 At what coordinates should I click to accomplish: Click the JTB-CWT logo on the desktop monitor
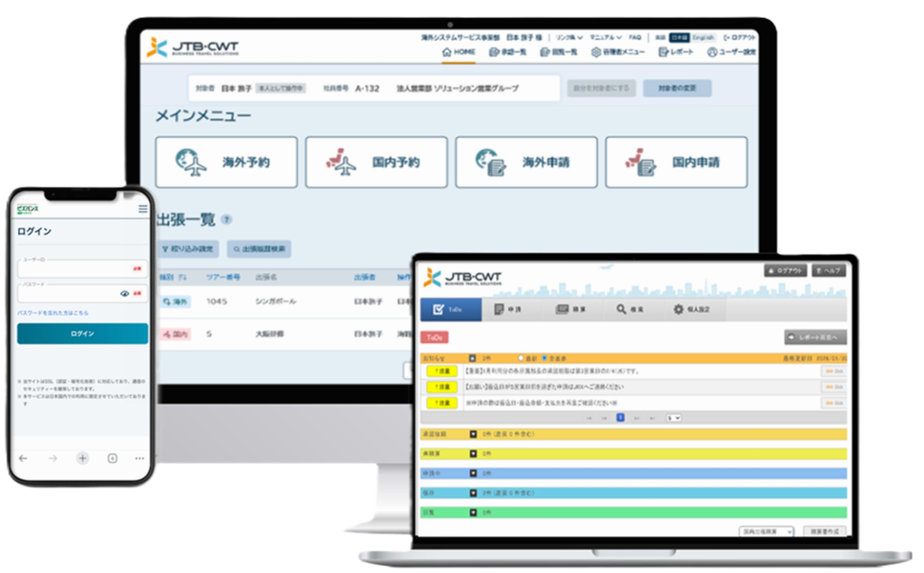click(x=193, y=47)
